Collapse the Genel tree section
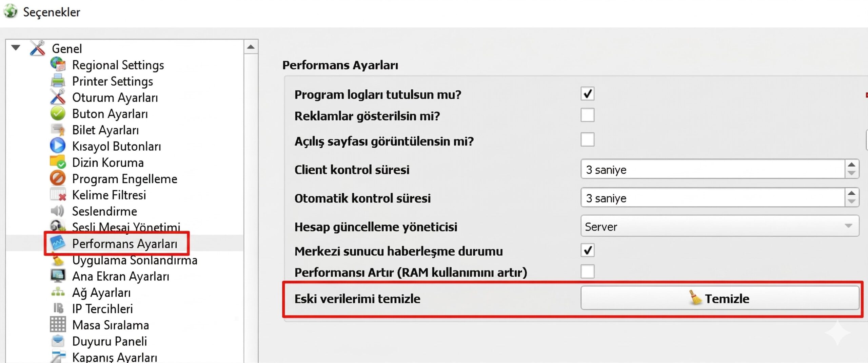This screenshot has width=868, height=363. 16,47
